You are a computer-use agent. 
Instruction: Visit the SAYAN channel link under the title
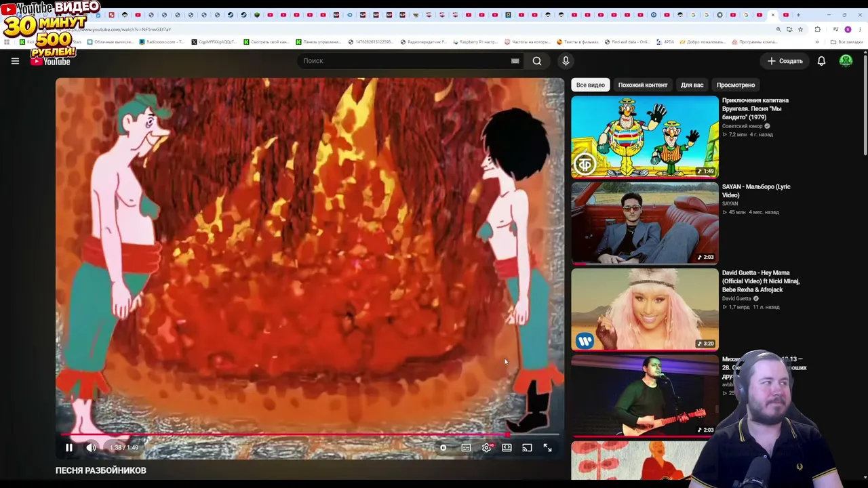pyautogui.click(x=730, y=203)
